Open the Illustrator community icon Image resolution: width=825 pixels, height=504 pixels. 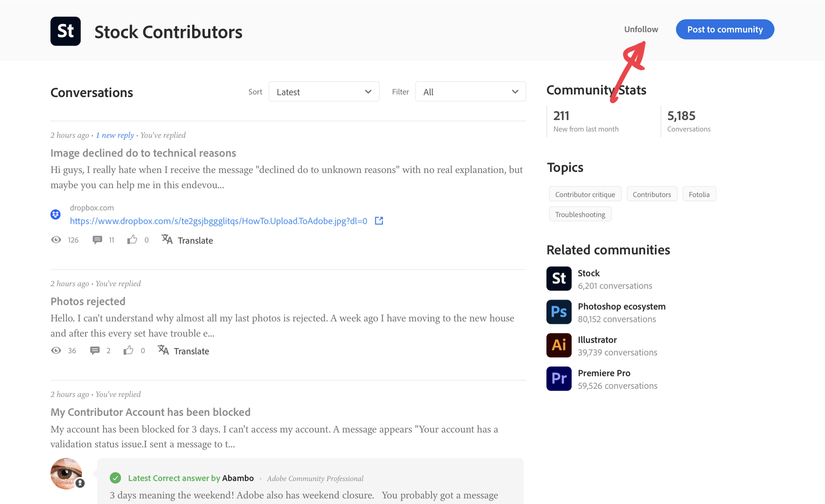(559, 345)
